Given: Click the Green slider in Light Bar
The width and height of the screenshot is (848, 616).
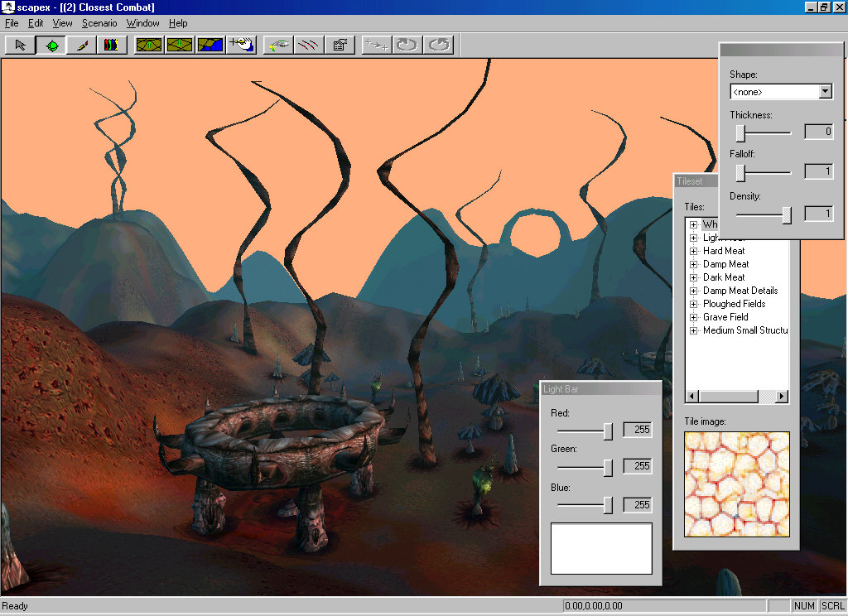Looking at the screenshot, I should pos(608,468).
